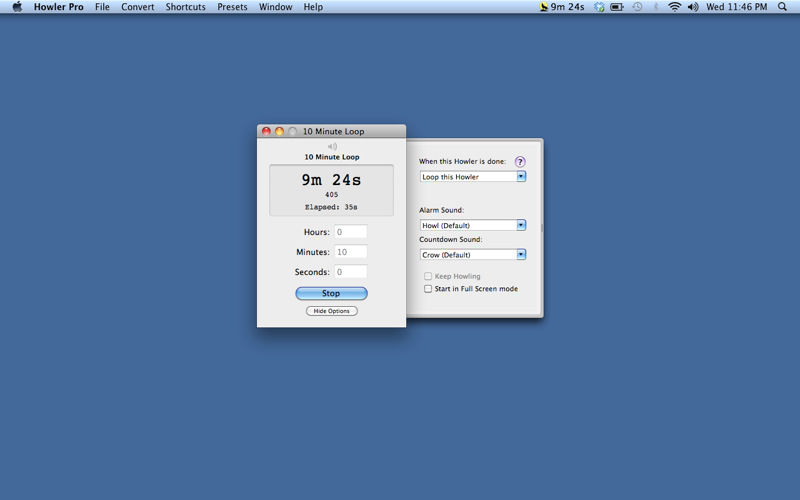
Task: Stop the running timer
Action: click(331, 293)
